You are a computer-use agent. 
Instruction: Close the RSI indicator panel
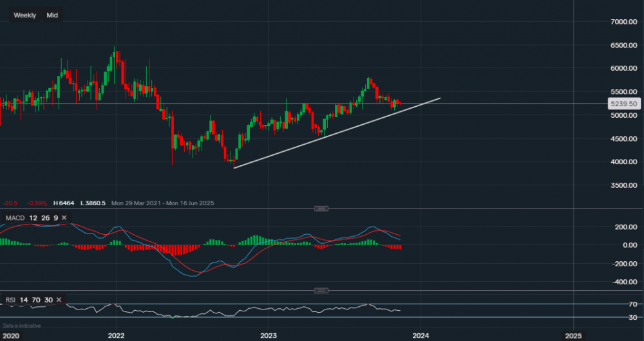click(x=59, y=300)
